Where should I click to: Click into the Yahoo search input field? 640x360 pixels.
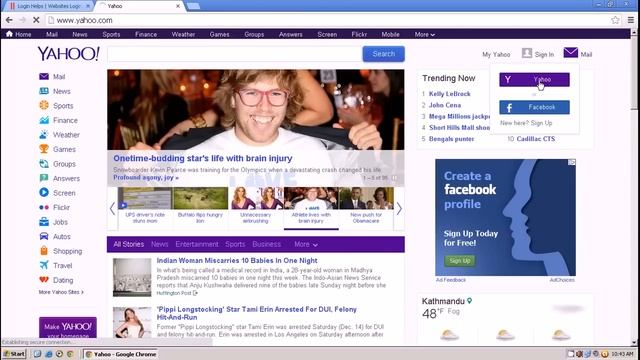pos(235,54)
